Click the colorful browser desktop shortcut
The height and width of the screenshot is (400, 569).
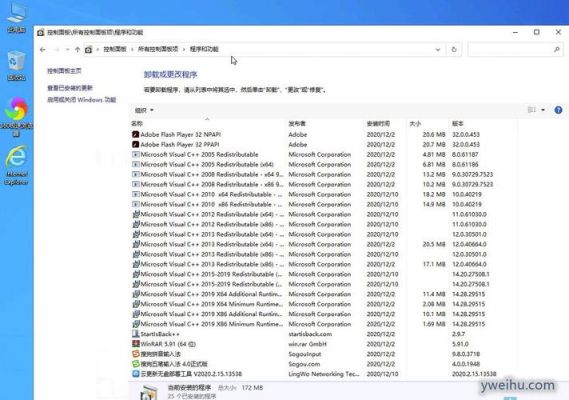(16, 109)
